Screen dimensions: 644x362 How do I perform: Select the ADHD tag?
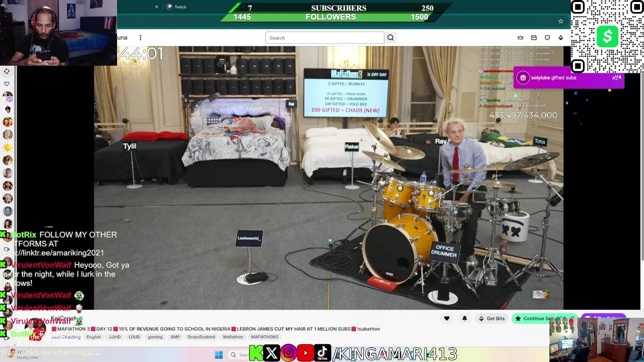point(115,337)
